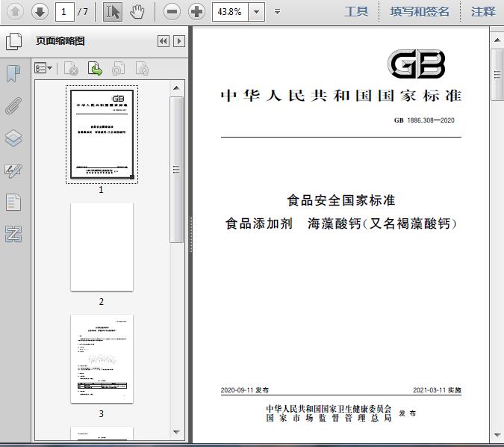Open the zoom percentage dropdown arrow
The height and width of the screenshot is (447, 504).
[x=257, y=12]
